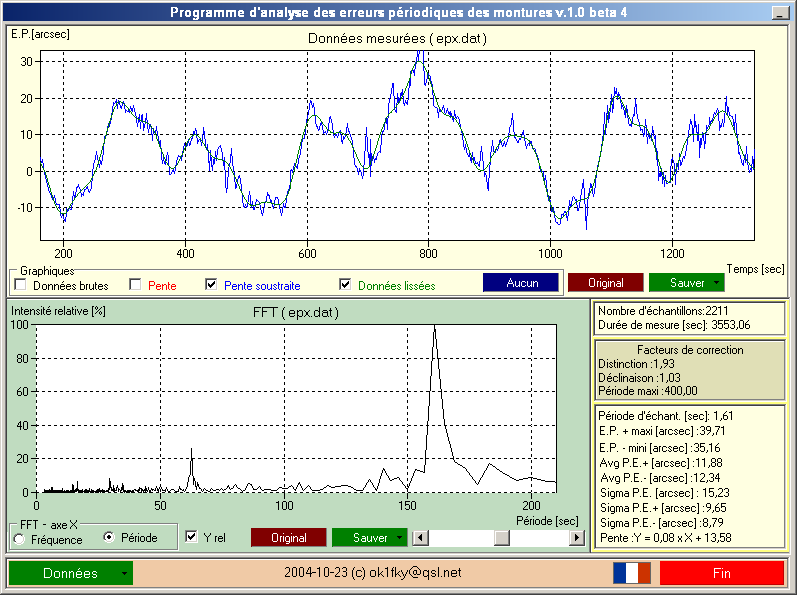The width and height of the screenshot is (797, 595).
Task: Click the Données mesurées ( epx.dat ) title
Action: click(x=397, y=39)
